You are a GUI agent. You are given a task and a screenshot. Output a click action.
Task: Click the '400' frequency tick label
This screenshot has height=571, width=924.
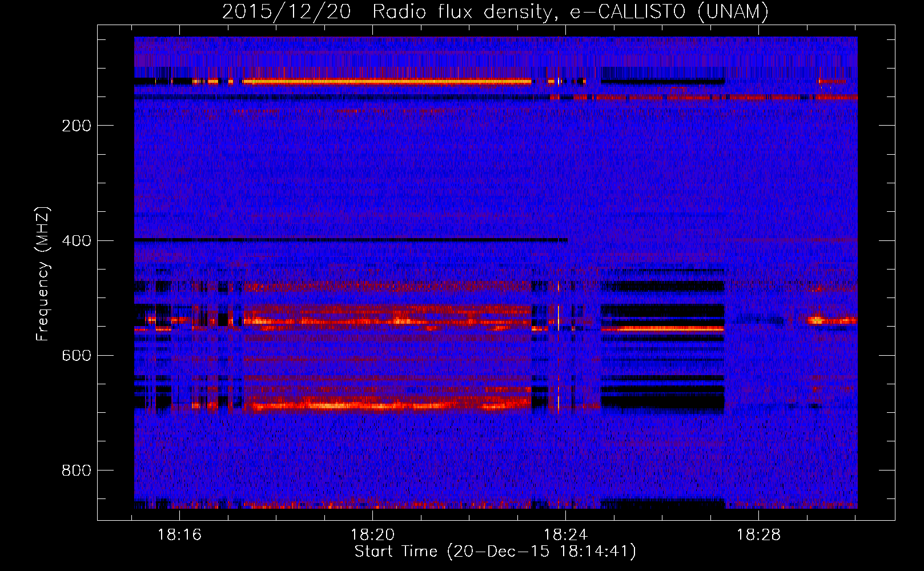[77, 240]
